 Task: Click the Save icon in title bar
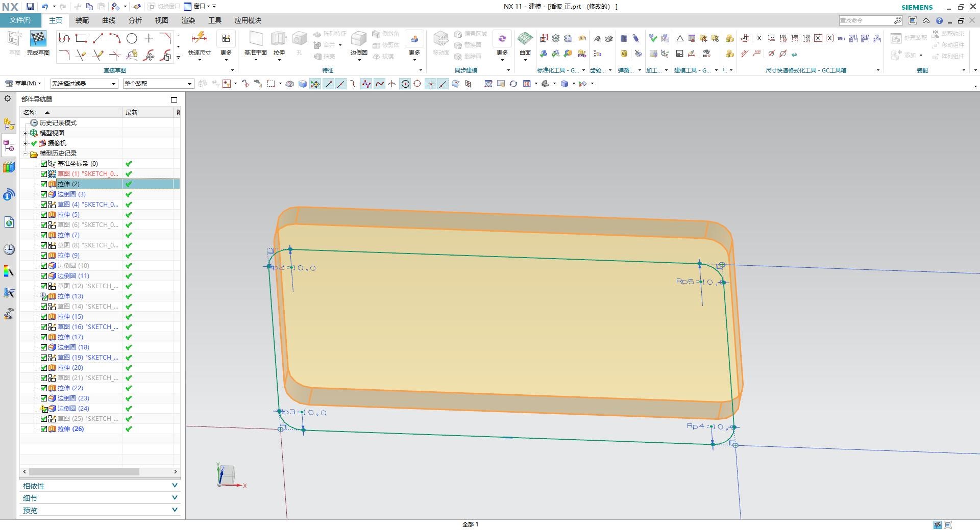point(30,7)
